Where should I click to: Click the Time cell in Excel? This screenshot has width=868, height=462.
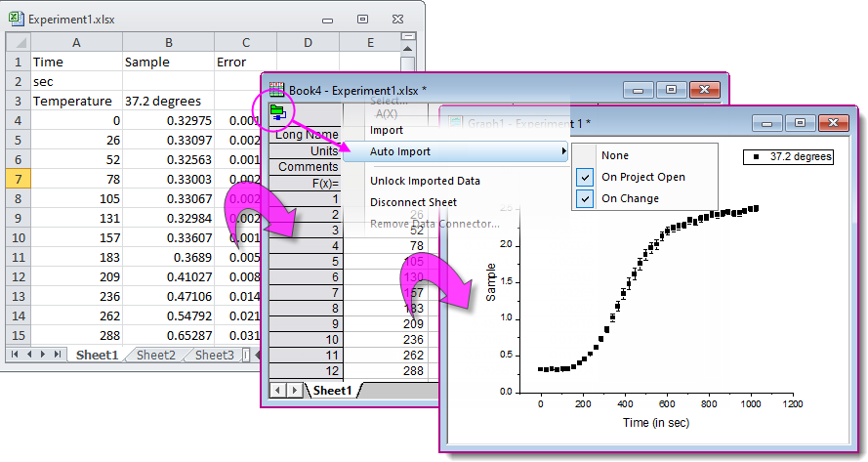[x=76, y=63]
